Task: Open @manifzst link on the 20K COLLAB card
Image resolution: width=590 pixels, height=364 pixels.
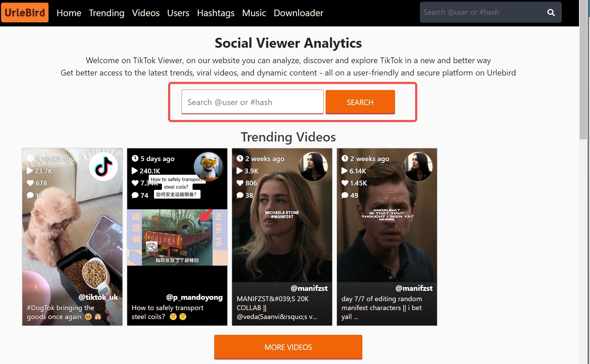Action: coord(309,288)
